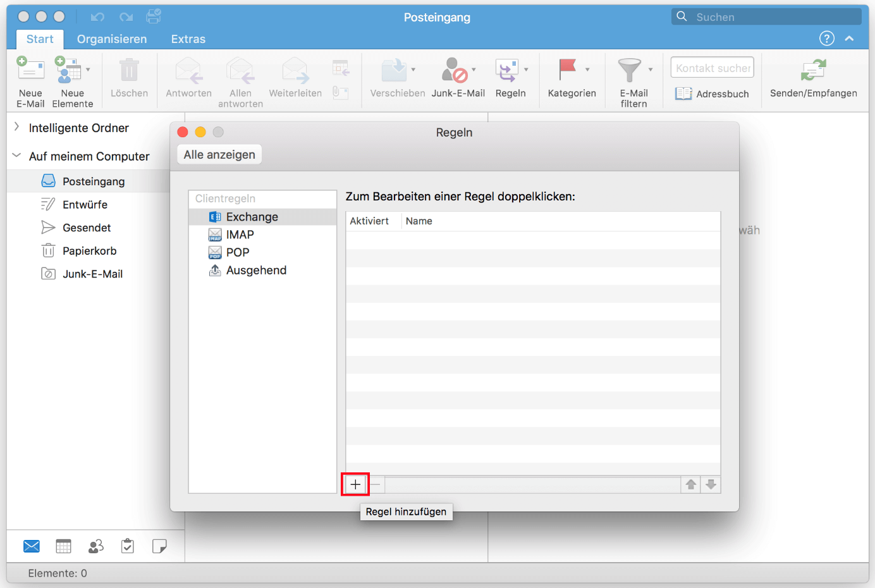Select the Ausgehend rules category
This screenshot has width=875, height=588.
click(256, 271)
